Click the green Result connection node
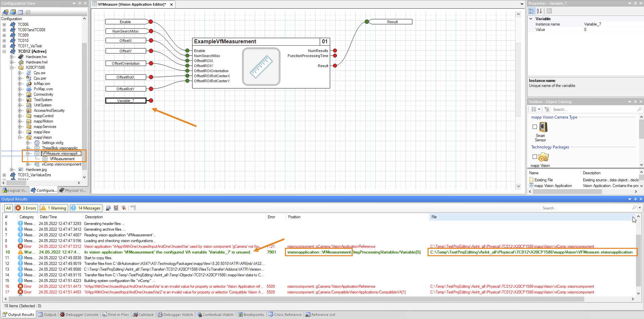 click(367, 22)
